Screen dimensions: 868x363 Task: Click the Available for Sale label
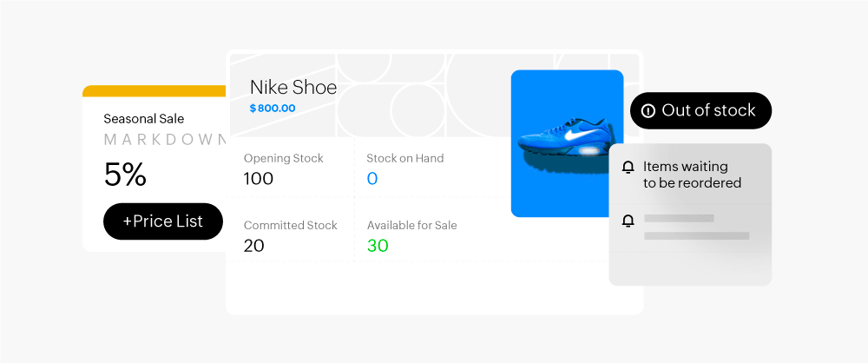coord(411,225)
